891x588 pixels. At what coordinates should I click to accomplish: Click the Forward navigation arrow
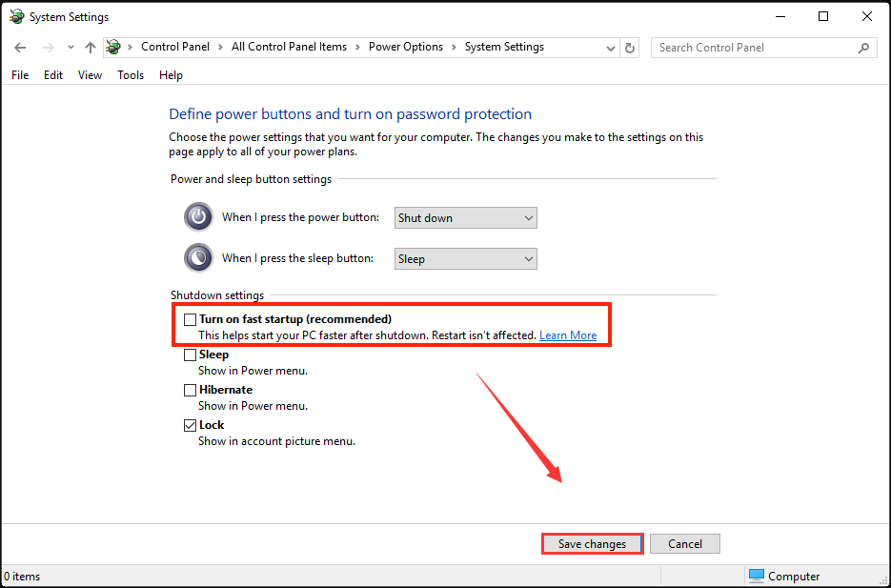coord(49,48)
